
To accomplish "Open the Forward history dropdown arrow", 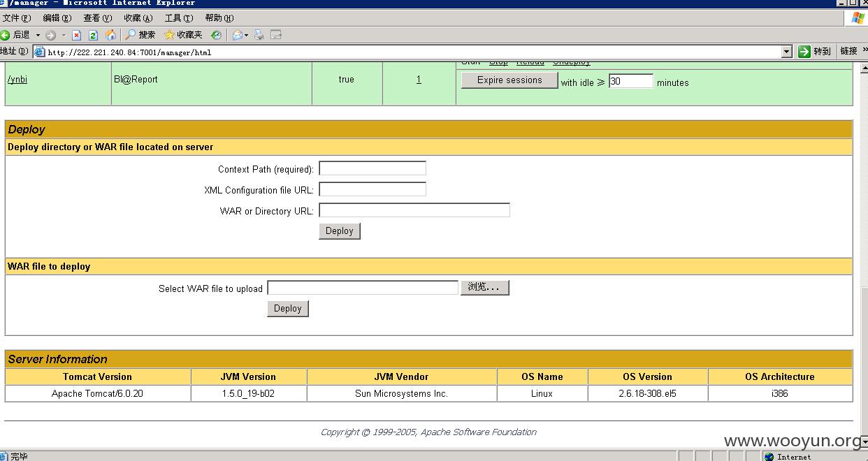I will point(64,35).
